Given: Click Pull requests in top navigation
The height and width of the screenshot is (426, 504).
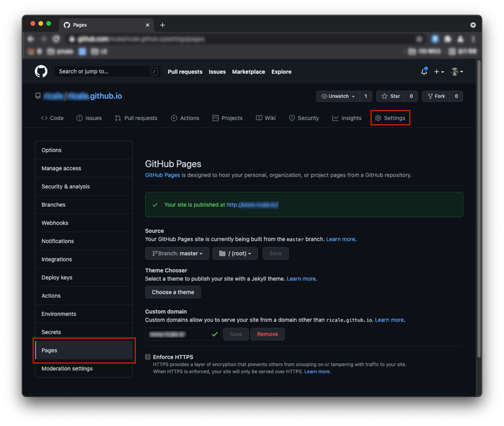Looking at the screenshot, I should 185,72.
